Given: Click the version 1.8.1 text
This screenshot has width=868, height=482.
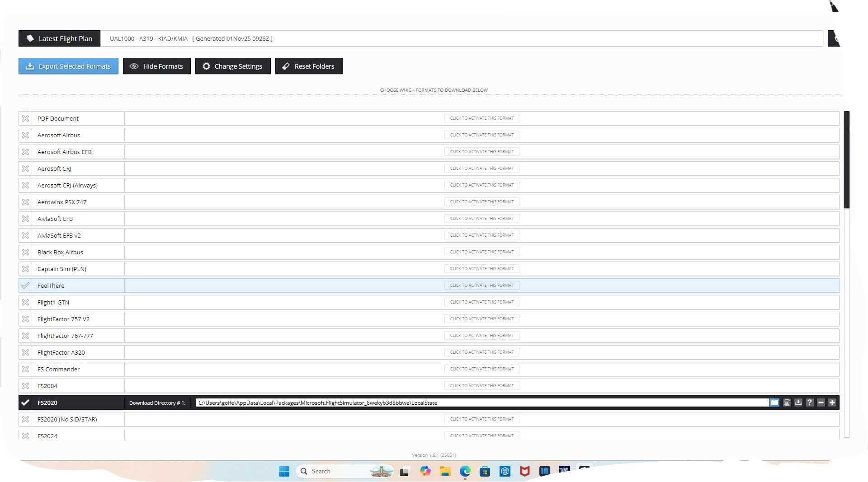Looking at the screenshot, I should (x=434, y=455).
